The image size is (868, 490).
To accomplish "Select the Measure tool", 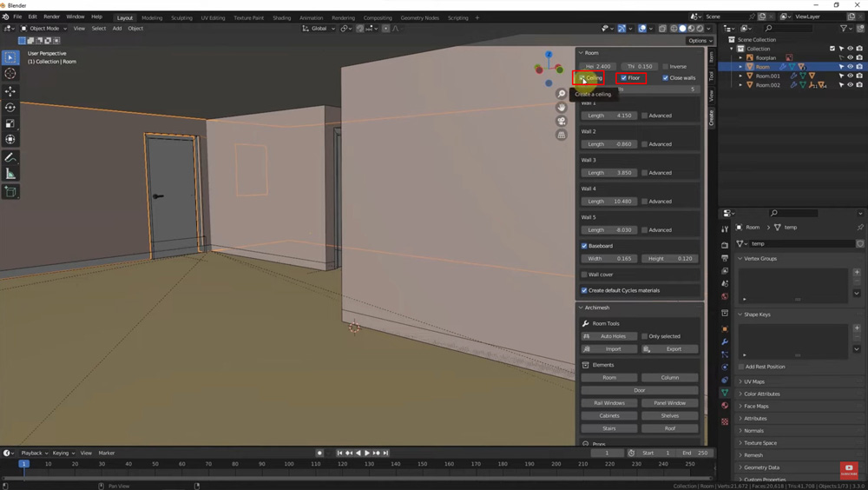I will 10,174.
